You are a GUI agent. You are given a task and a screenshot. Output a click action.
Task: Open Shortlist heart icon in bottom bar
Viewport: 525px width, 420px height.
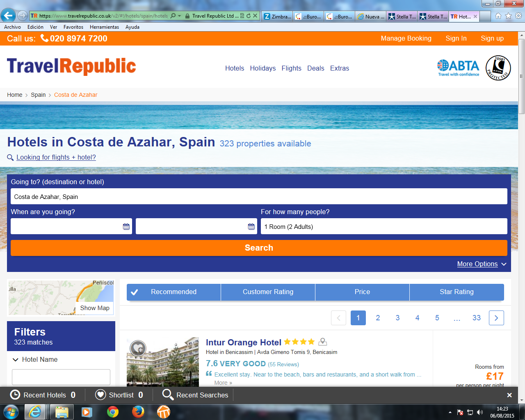click(x=100, y=395)
